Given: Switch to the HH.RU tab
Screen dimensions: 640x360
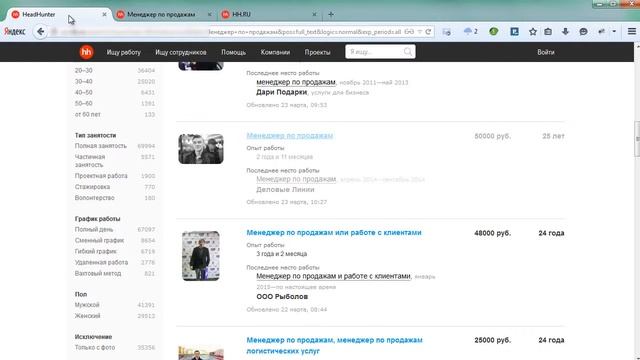Looking at the screenshot, I should click(267, 14).
